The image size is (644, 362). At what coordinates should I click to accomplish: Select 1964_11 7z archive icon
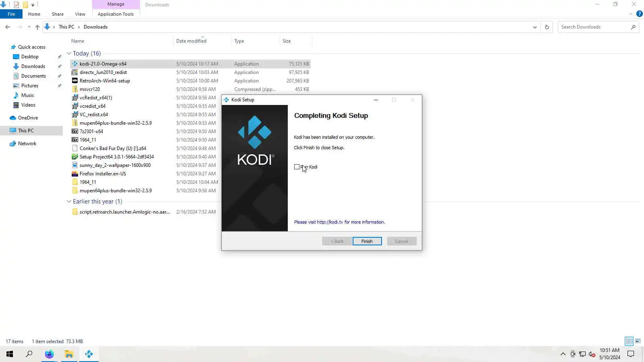[x=75, y=140]
